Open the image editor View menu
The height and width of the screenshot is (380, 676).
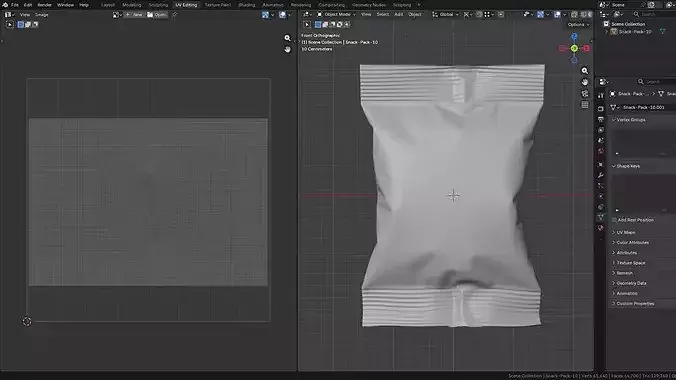25,15
